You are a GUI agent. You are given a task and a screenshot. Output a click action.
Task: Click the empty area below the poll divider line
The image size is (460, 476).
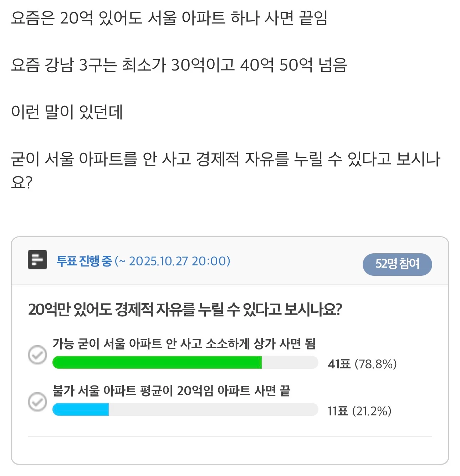coord(230,450)
